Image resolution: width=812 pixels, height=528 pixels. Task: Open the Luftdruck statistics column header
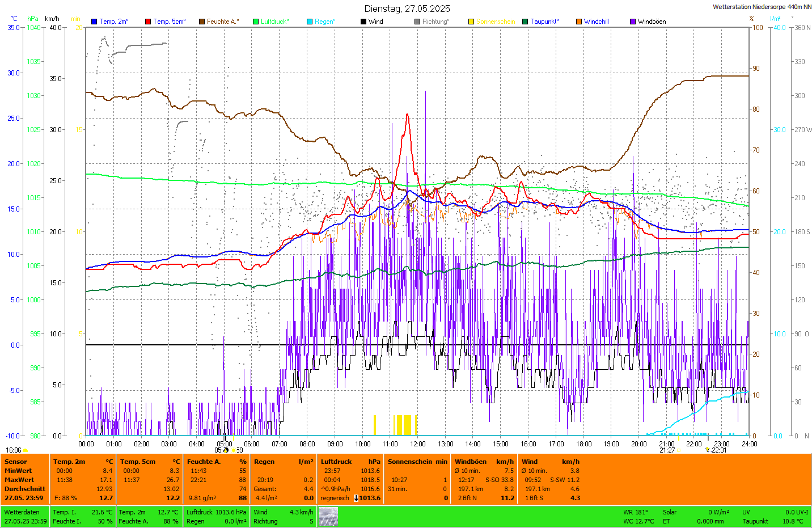pyautogui.click(x=336, y=462)
